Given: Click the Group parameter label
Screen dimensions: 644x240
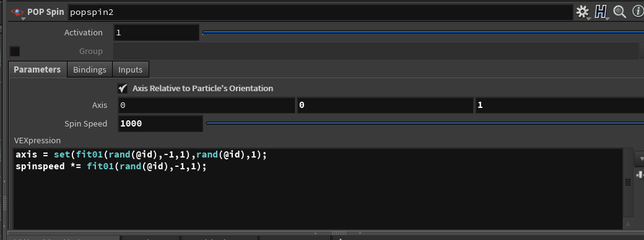Looking at the screenshot, I should [x=91, y=51].
